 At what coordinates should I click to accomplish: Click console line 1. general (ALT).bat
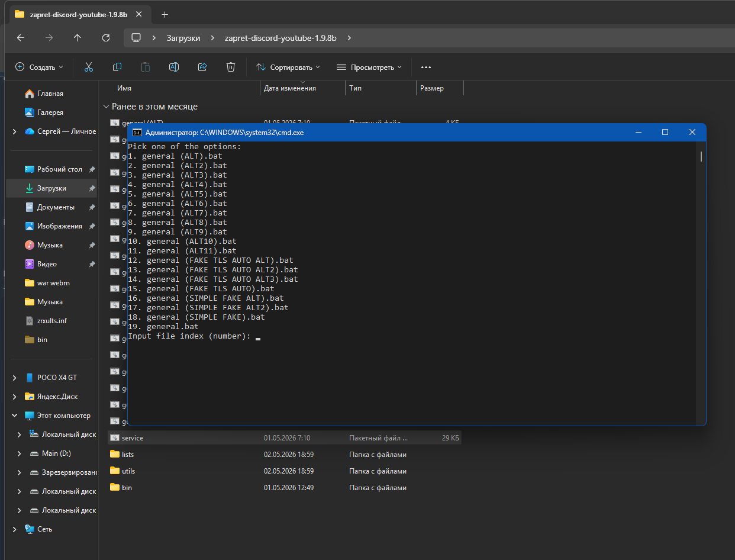click(175, 156)
